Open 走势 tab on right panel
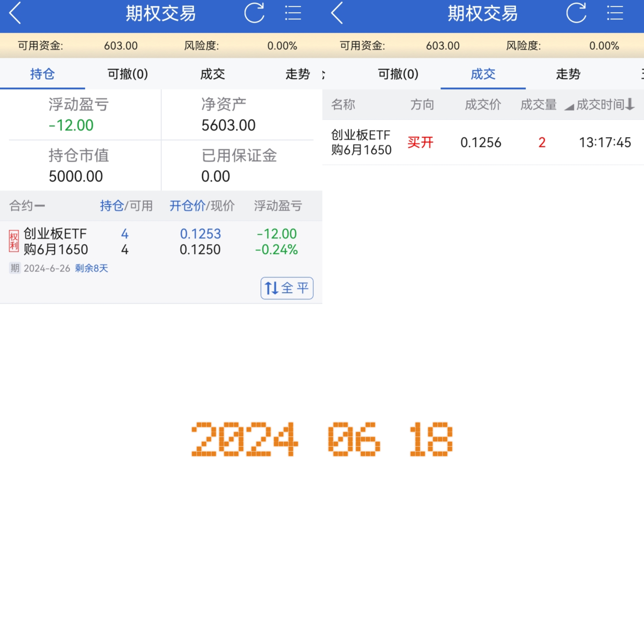This screenshot has height=644, width=644. tap(568, 74)
